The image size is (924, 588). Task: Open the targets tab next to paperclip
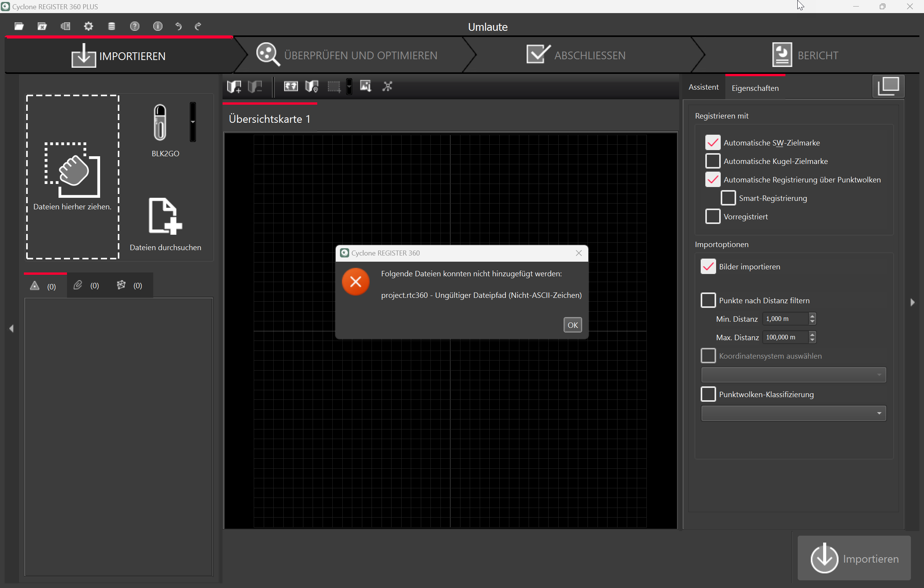click(x=131, y=286)
